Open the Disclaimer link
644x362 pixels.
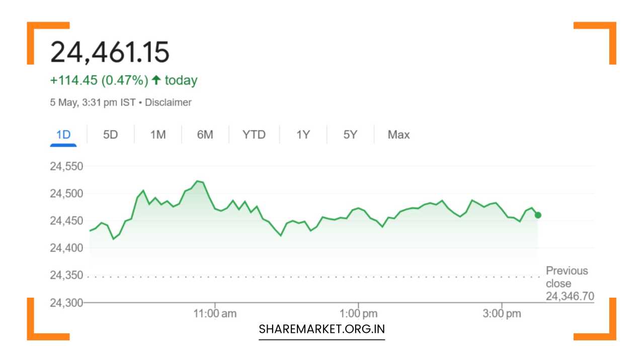coord(168,103)
